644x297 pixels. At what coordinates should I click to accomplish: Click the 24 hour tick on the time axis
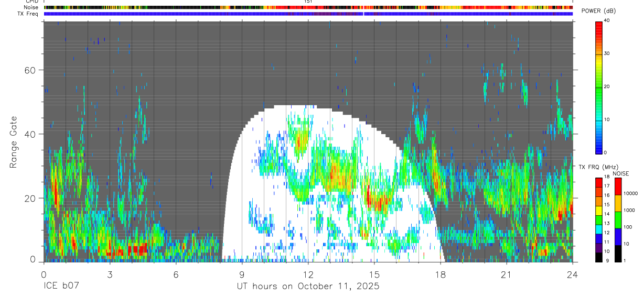(573, 274)
